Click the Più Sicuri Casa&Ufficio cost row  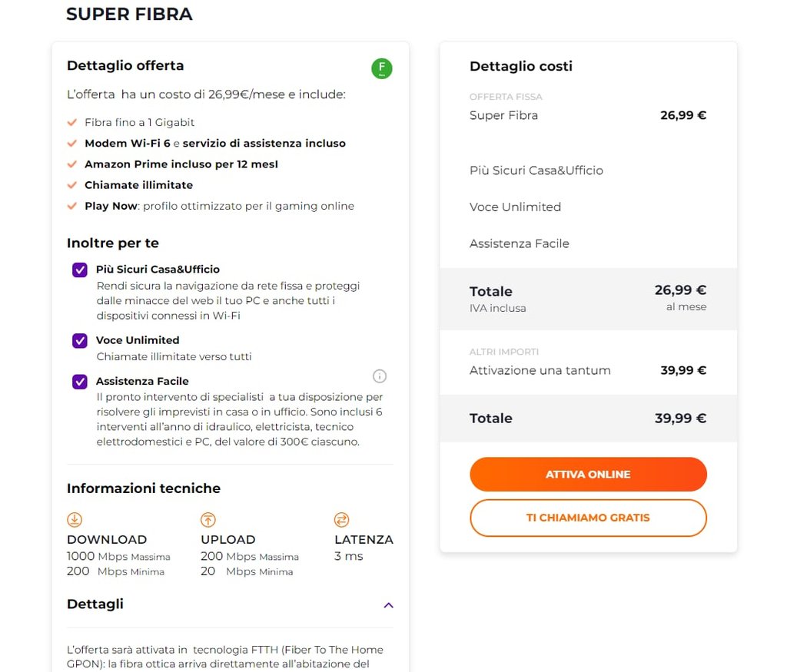coord(588,170)
